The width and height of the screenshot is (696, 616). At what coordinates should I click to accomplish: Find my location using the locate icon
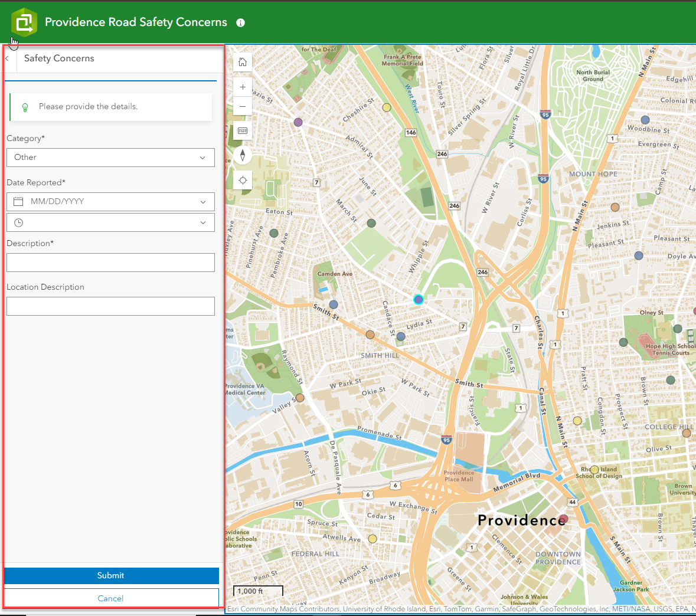point(242,180)
